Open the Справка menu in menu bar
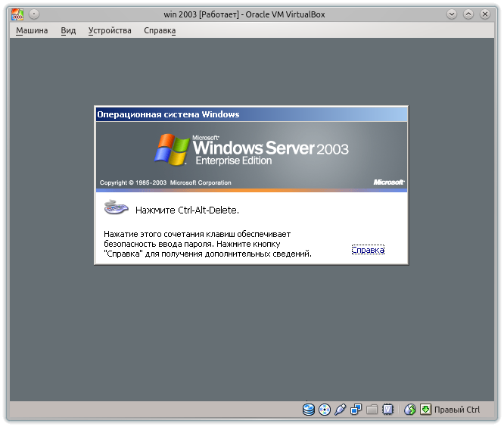This screenshot has width=504, height=427. (x=160, y=30)
